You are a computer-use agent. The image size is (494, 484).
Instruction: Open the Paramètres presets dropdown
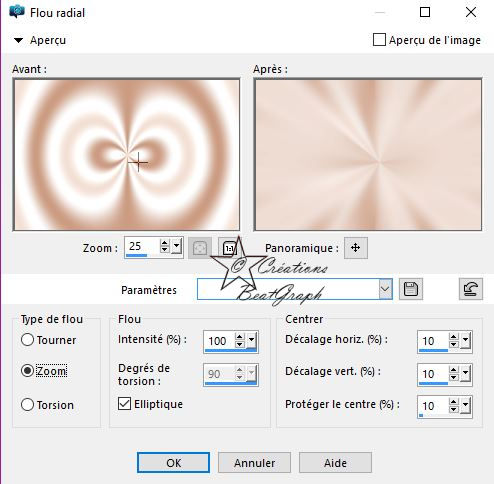(x=385, y=289)
